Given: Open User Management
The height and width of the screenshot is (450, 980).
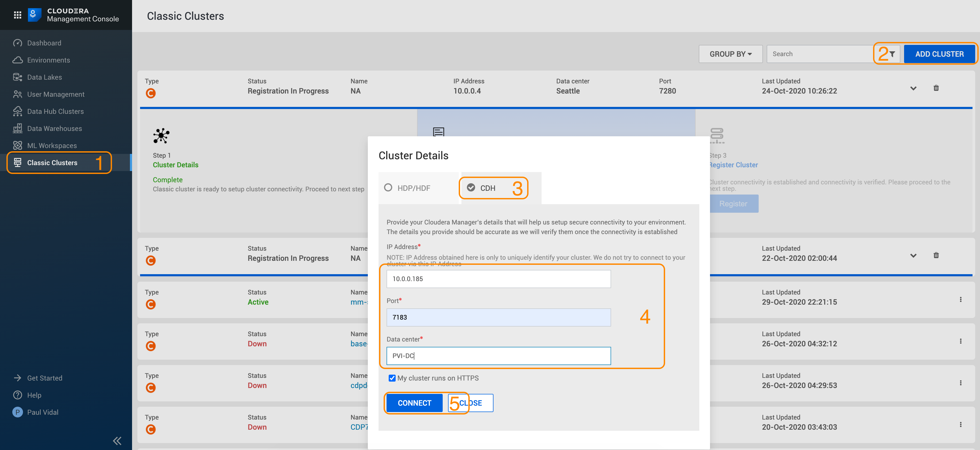Looking at the screenshot, I should click(56, 94).
